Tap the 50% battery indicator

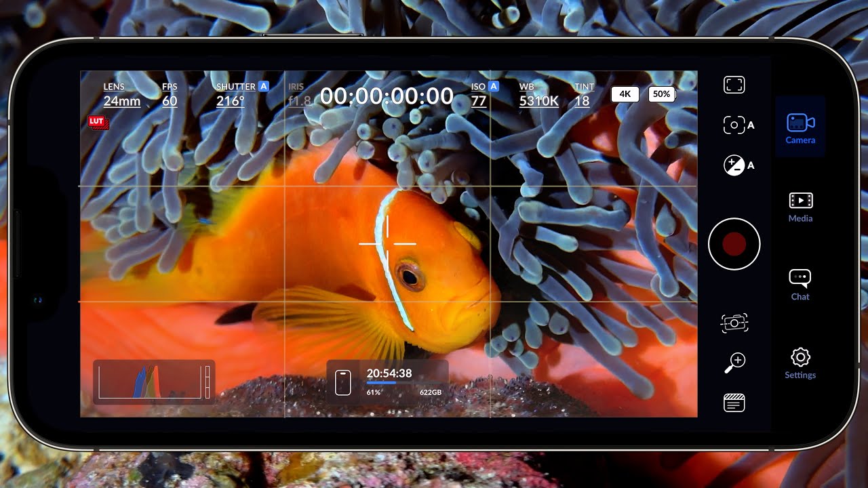[663, 94]
